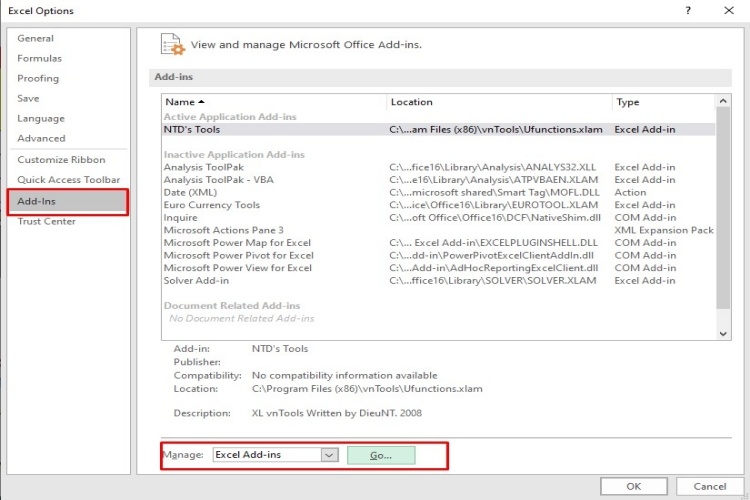The width and height of the screenshot is (750, 500).
Task: Click the NativeShim.dll location path
Action: [x=495, y=218]
